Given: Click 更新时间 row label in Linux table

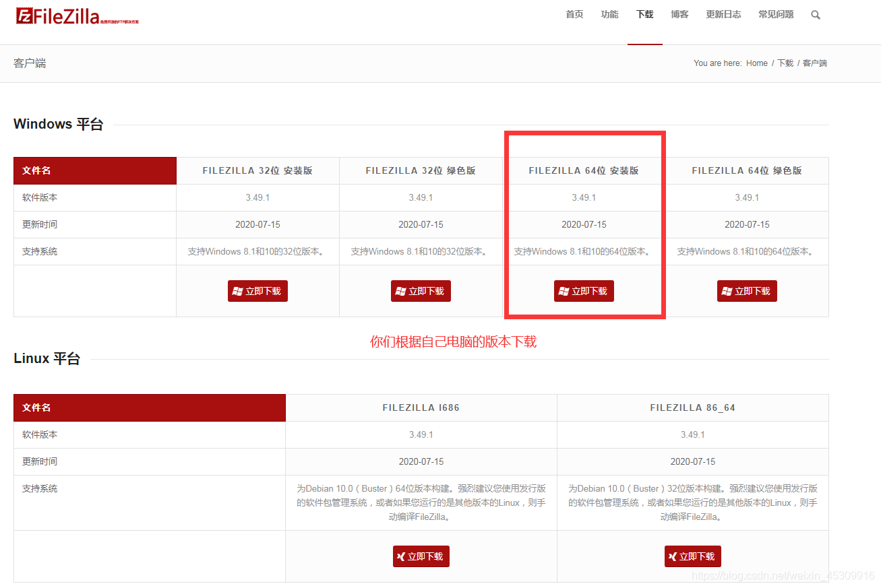Looking at the screenshot, I should 40,461.
